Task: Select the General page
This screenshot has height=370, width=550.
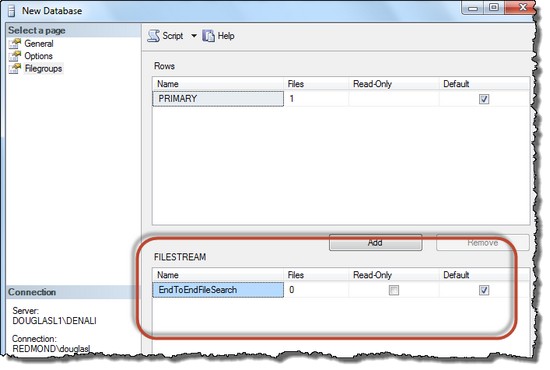Action: [39, 43]
